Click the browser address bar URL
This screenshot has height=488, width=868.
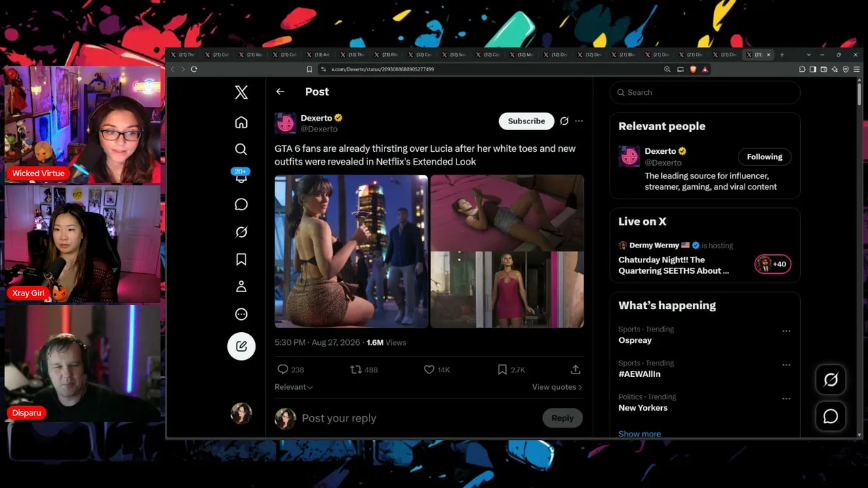[382, 69]
